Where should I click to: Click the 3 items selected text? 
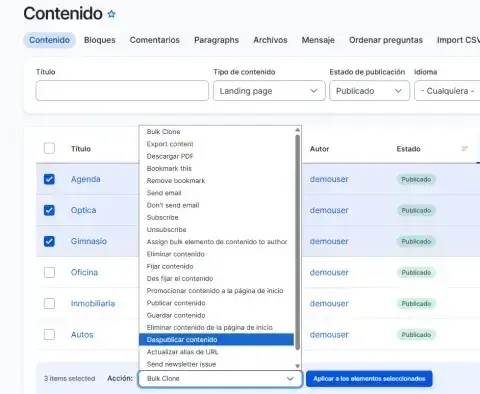70,379
